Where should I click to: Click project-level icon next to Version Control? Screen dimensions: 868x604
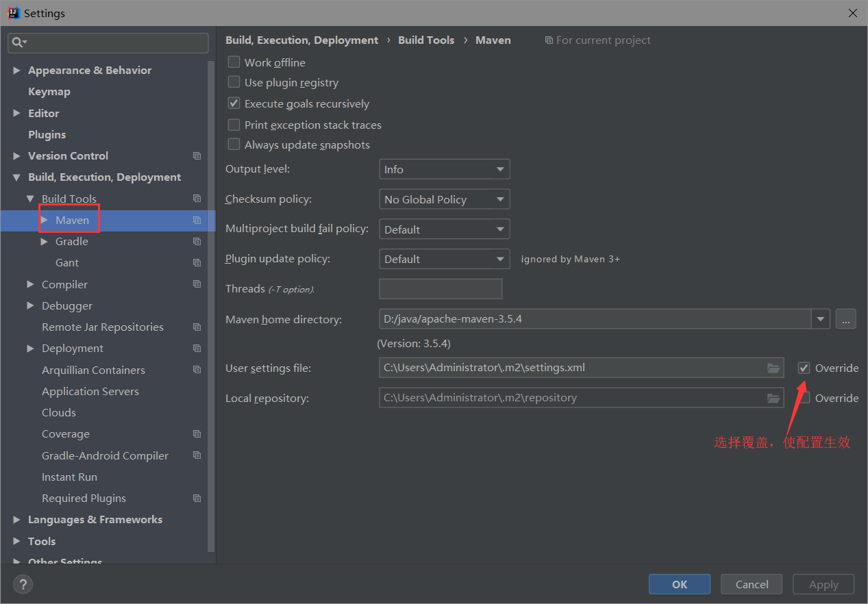[x=197, y=156]
